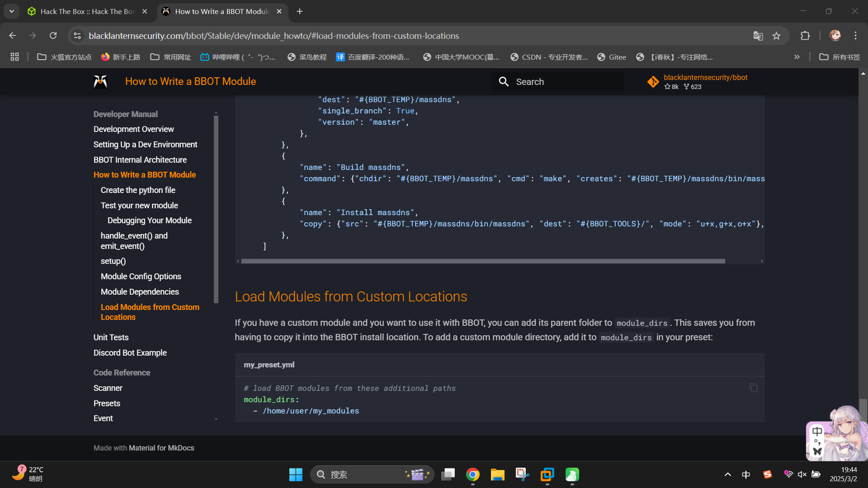Open Scanner code reference
The image size is (868, 488).
pyautogui.click(x=108, y=388)
